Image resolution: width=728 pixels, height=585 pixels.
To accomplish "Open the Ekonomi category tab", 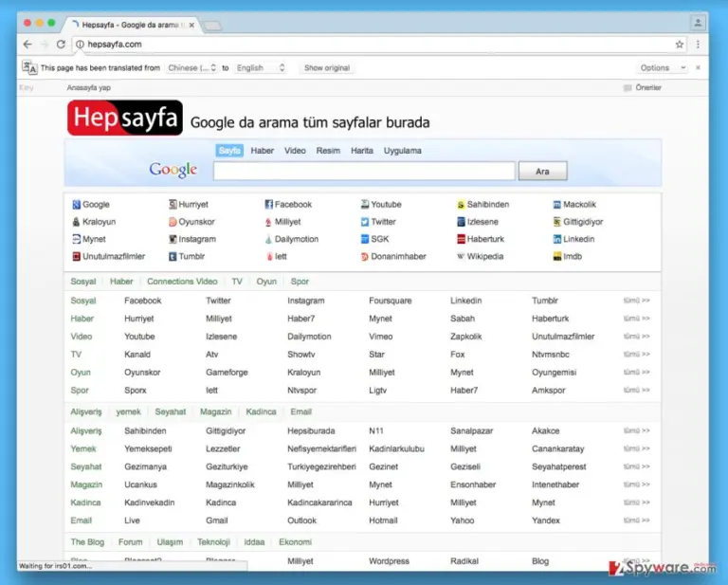I will click(x=296, y=542).
